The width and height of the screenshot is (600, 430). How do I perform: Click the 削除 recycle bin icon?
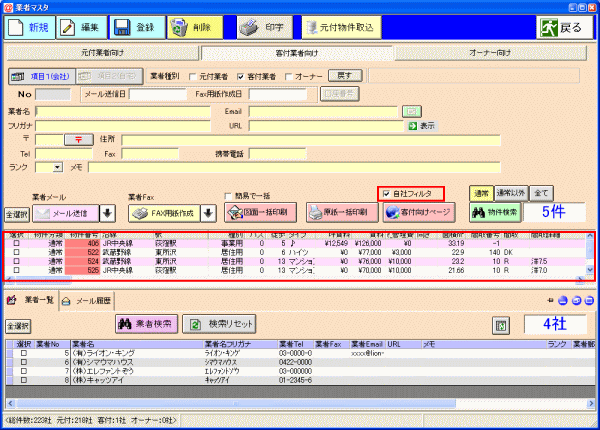[178, 28]
